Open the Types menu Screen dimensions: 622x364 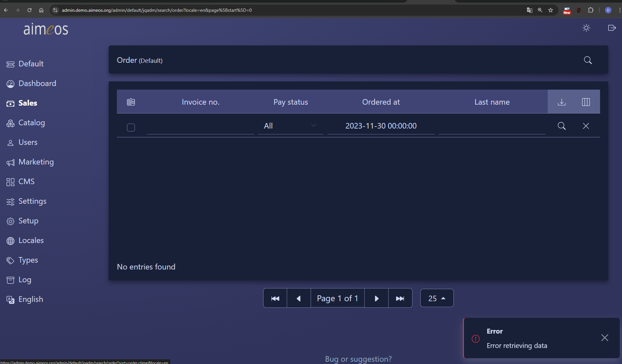coord(22,260)
